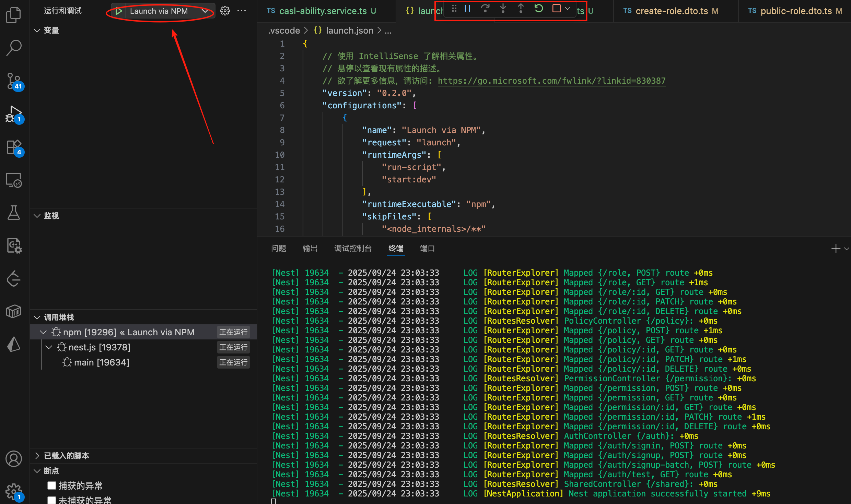Open the Remote Explorer icon

(x=14, y=180)
